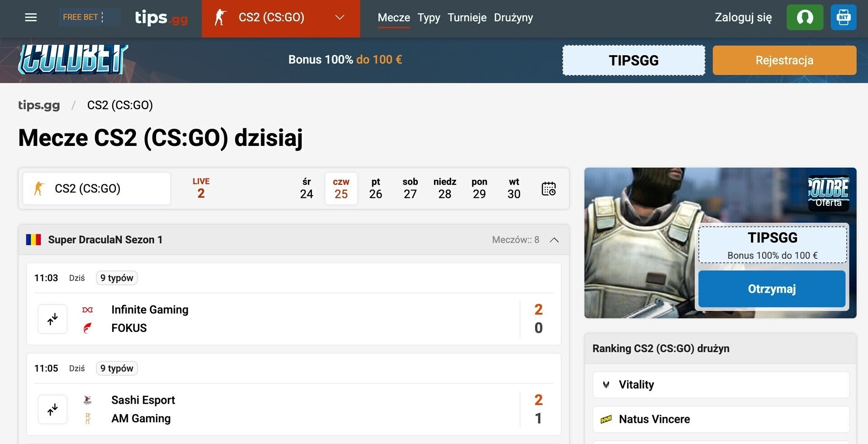The height and width of the screenshot is (444, 868).
Task: Select Wednesday 24 date tab
Action: (x=307, y=188)
